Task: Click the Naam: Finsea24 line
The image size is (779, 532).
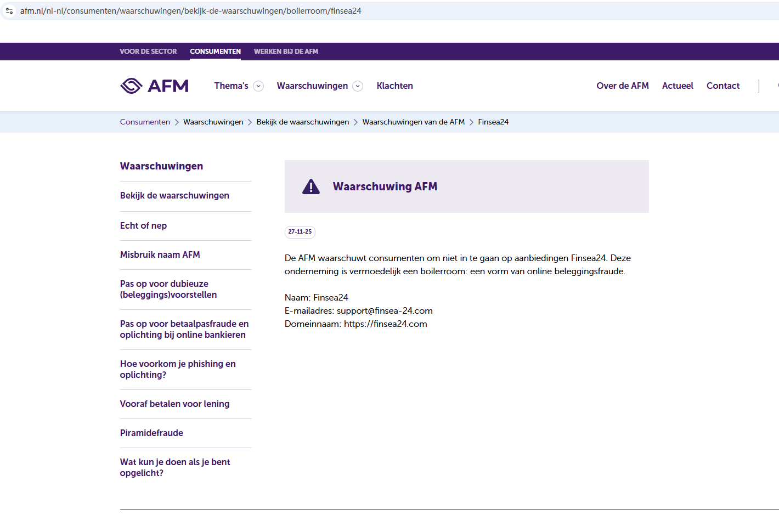Action: pos(317,298)
